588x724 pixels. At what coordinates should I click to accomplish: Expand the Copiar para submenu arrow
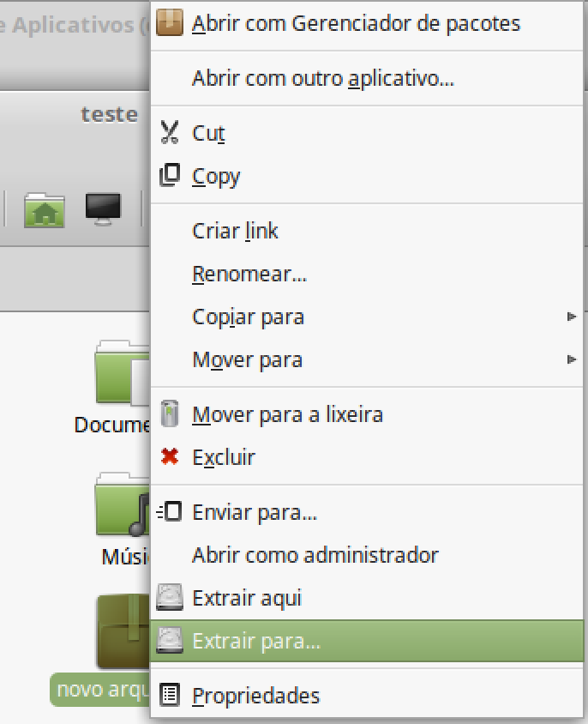tap(571, 317)
